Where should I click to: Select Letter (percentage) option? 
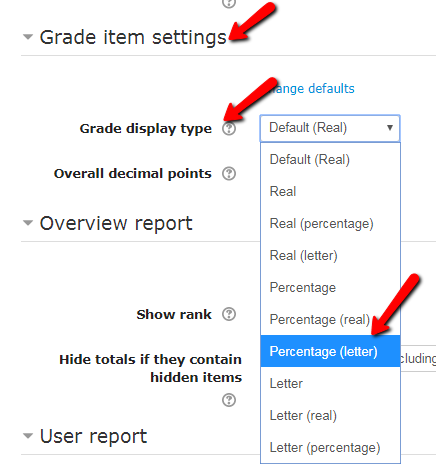(x=330, y=447)
